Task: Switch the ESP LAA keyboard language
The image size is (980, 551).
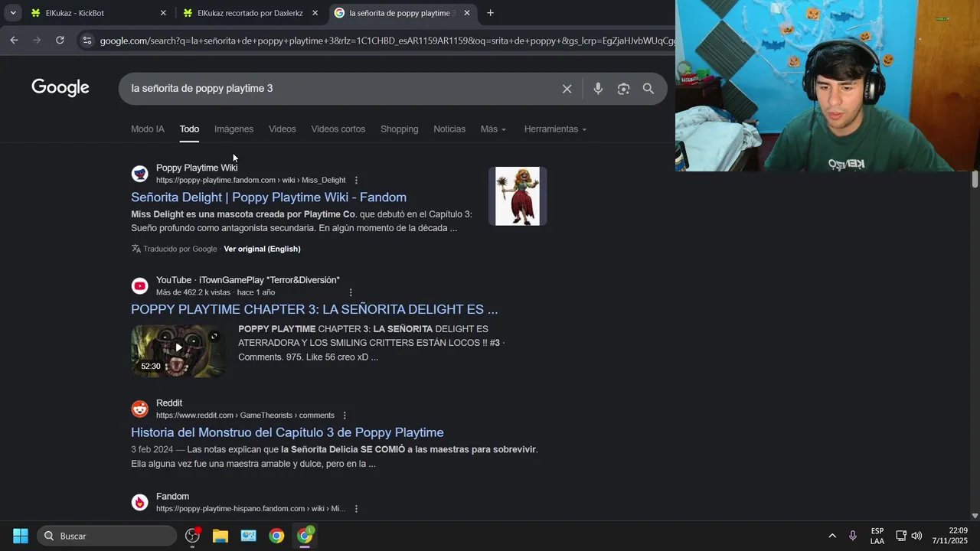Action: point(877,536)
